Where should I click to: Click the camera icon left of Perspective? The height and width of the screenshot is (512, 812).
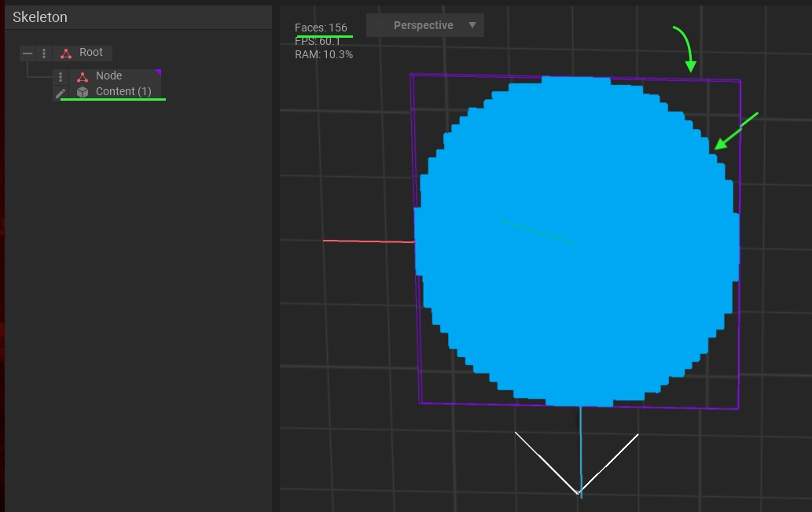(380, 26)
